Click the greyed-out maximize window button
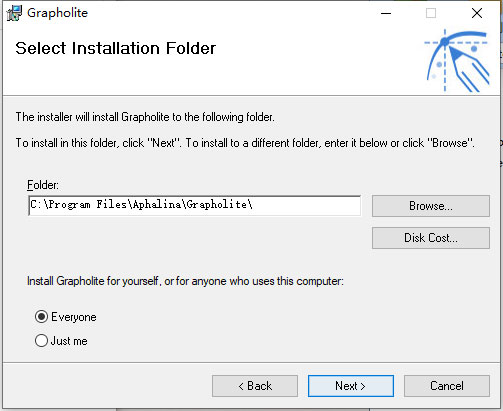 click(431, 13)
